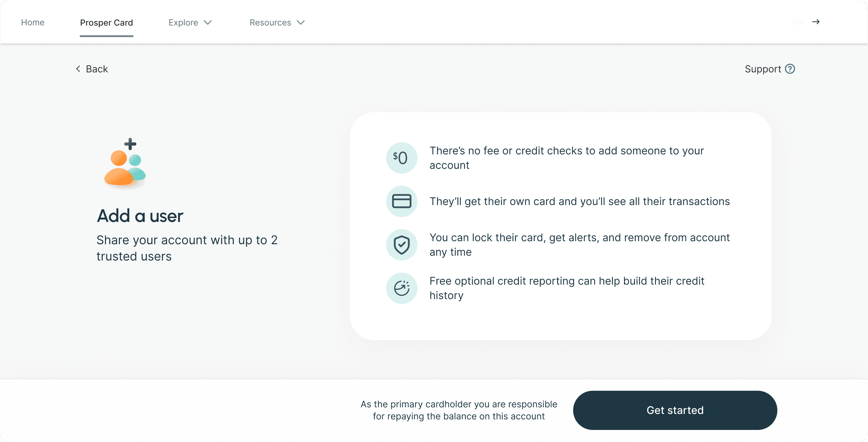
Task: Select the Prosper Card tab
Action: 107,23
